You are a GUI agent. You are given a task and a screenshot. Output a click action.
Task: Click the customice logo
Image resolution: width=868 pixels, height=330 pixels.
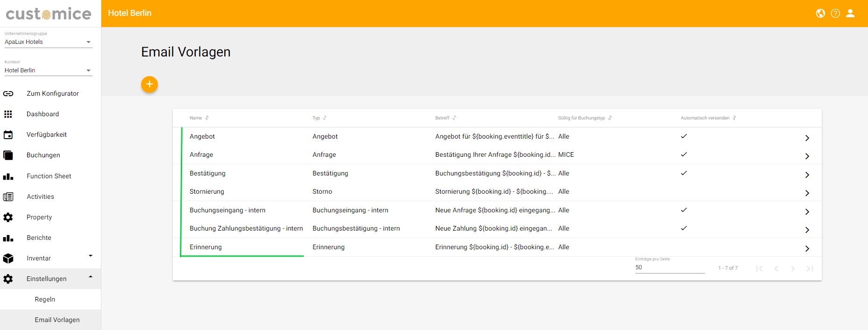(49, 14)
